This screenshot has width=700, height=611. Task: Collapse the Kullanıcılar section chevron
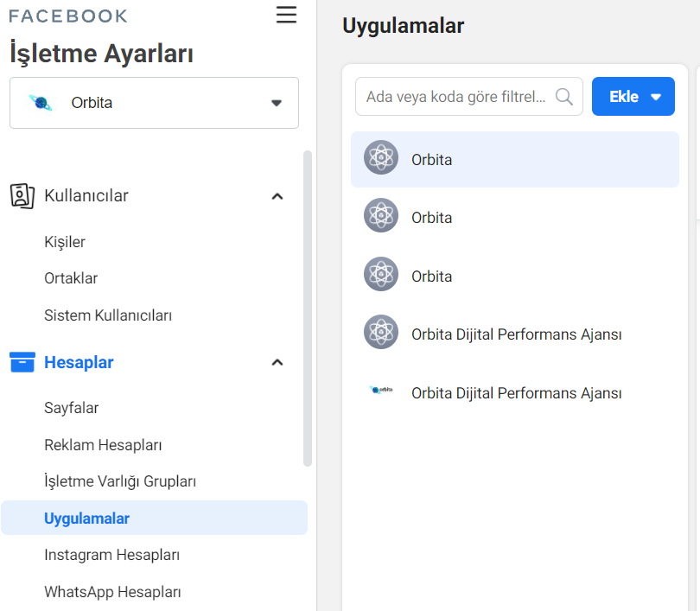277,196
